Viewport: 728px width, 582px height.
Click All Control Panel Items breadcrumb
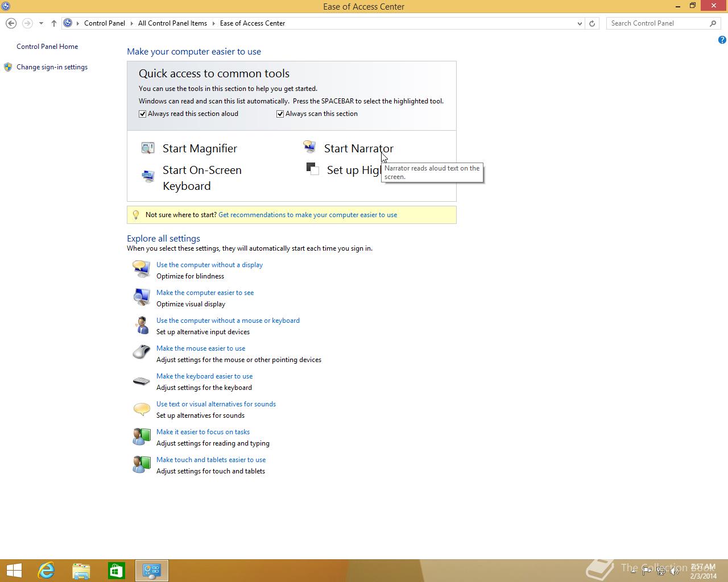pyautogui.click(x=172, y=23)
